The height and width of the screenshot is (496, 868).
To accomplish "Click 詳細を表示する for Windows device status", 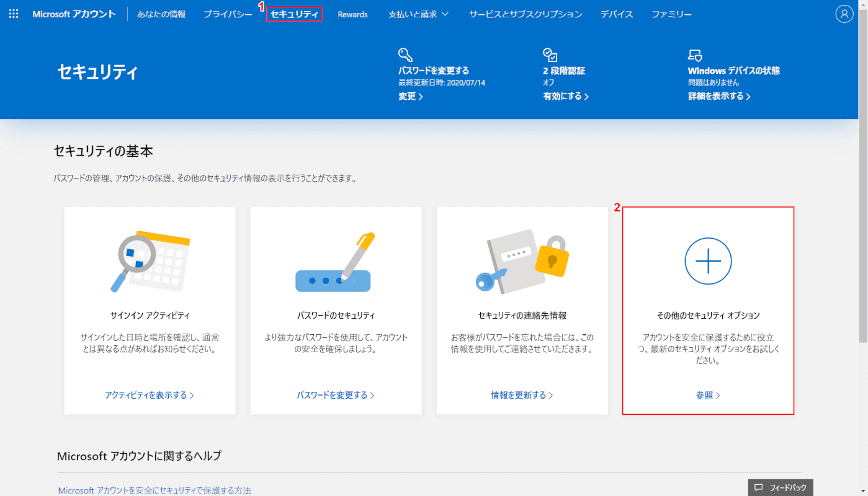I will (x=719, y=96).
